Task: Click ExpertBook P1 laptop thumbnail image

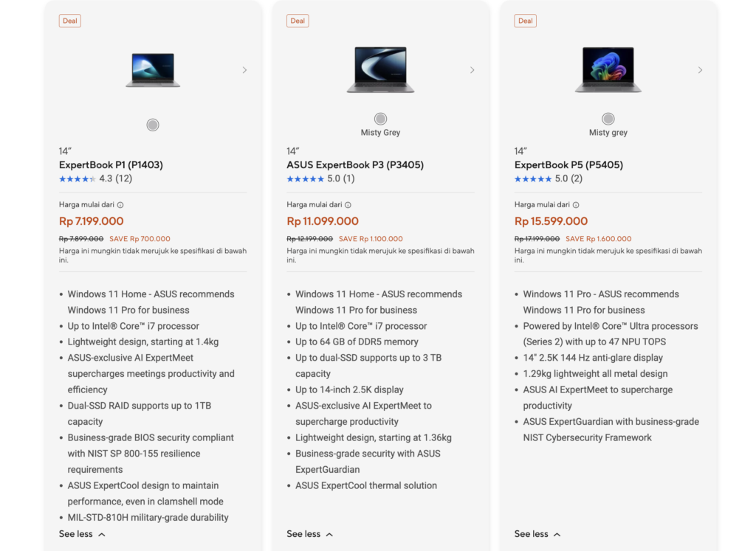Action: click(153, 70)
